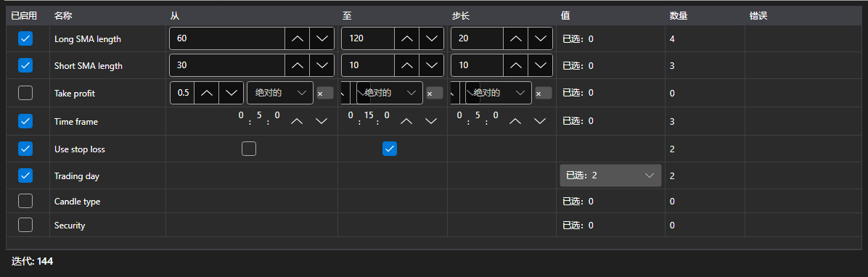Decrease Long SMA length 'To' value of 120

[431, 38]
